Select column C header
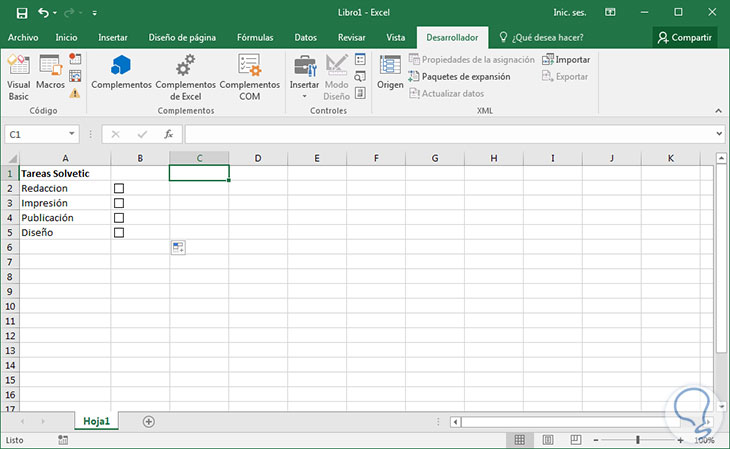Screen dimensions: 730x449 point(199,158)
